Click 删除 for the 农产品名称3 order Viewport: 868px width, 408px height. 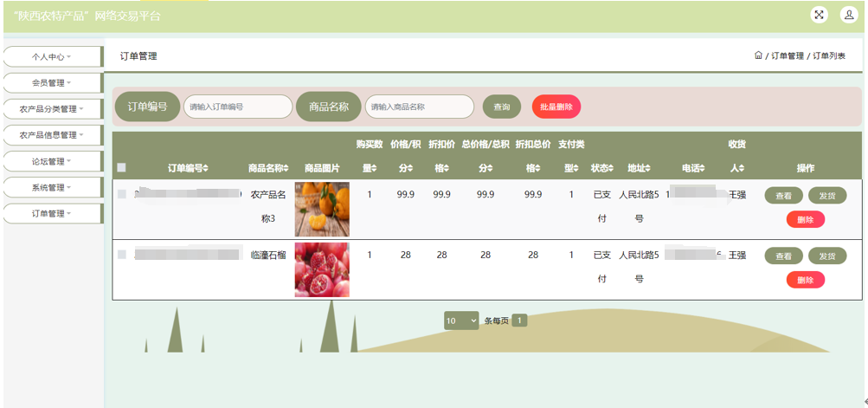tap(806, 219)
